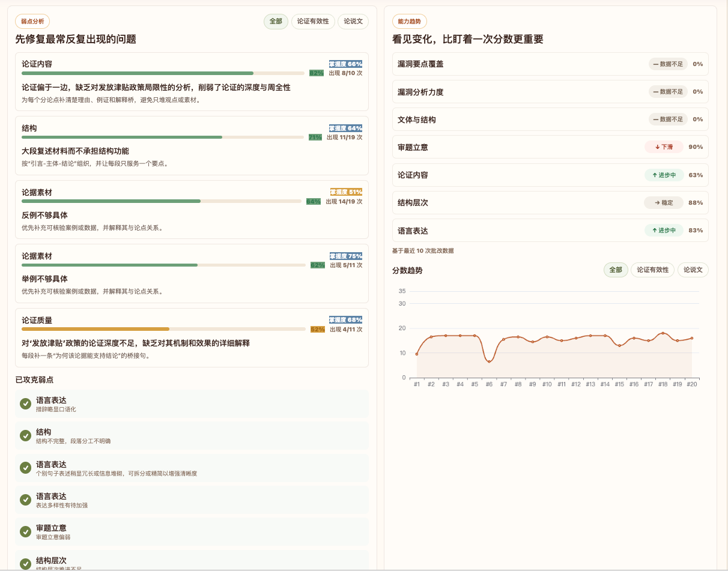Select 全部 filter in 分数趋势 chart
728x571 pixels.
[x=616, y=270]
